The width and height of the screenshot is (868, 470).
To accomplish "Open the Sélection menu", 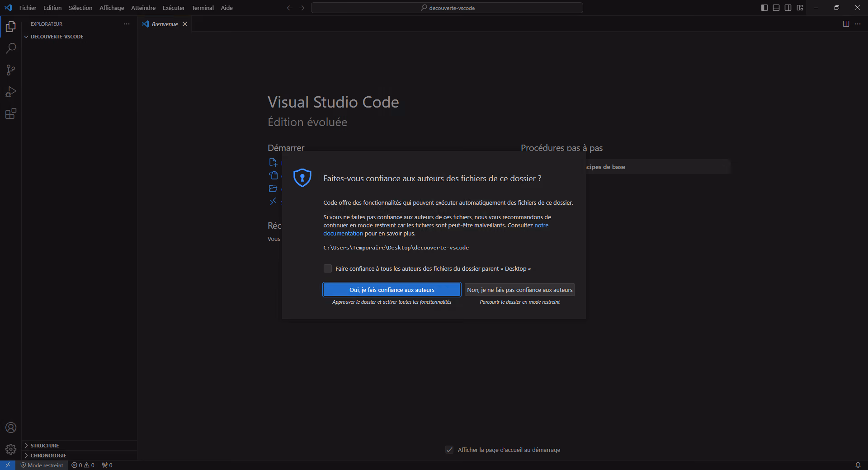I will tap(80, 8).
